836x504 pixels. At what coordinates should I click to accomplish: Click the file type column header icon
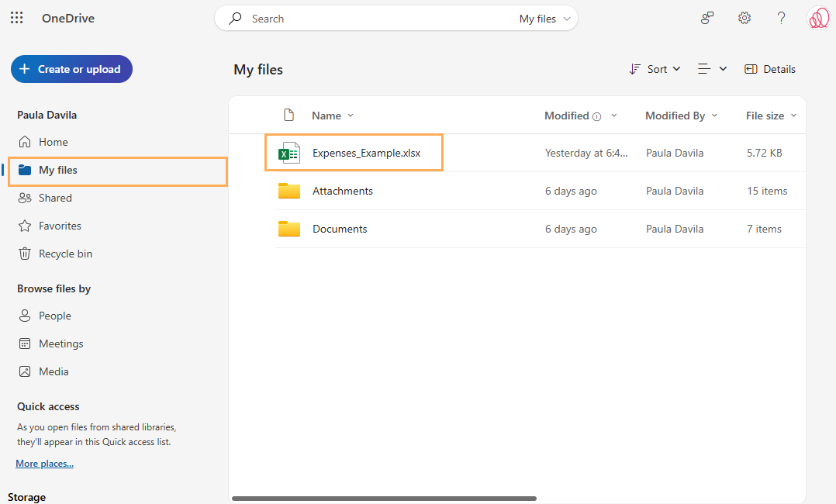click(289, 116)
